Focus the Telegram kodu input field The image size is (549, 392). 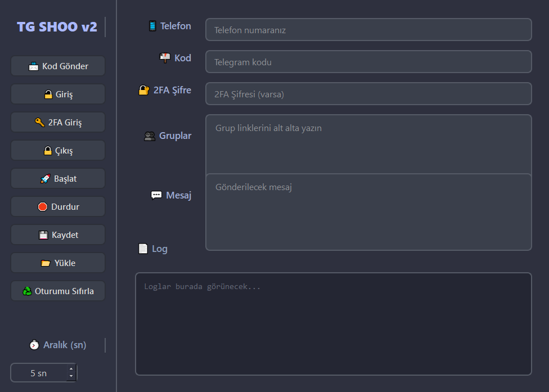pos(368,62)
